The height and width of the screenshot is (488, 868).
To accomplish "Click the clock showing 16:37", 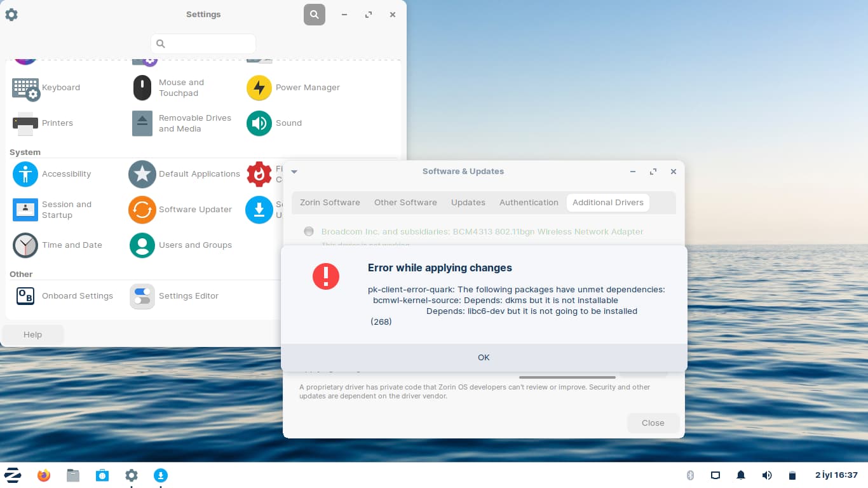I will [x=836, y=475].
